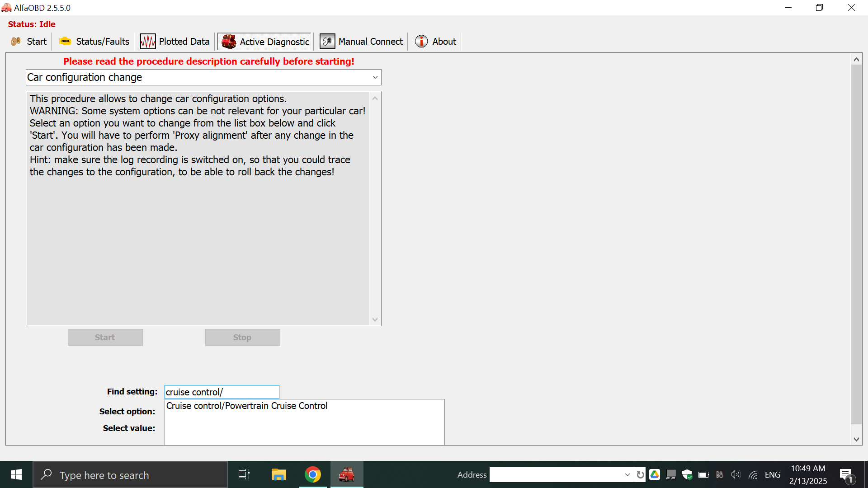Viewport: 868px width, 488px height.
Task: Click the AlfaOBD taskbar icon
Action: tap(347, 474)
